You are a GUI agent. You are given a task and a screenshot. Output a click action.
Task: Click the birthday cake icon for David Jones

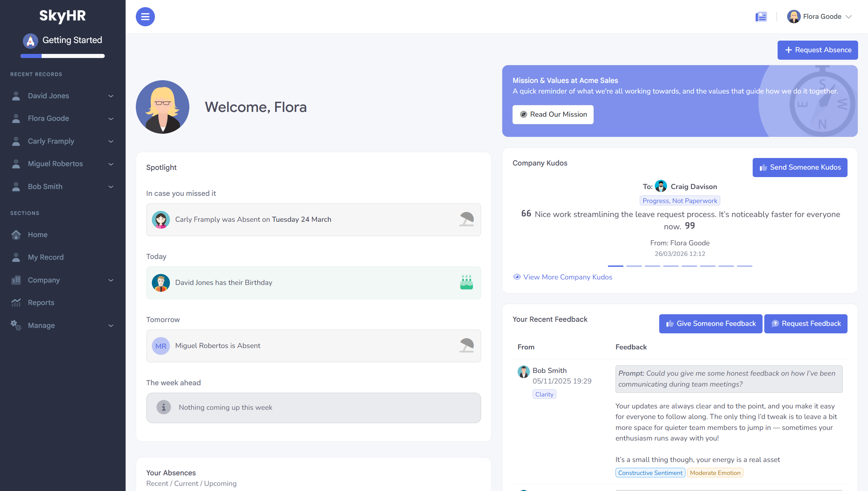tap(466, 283)
